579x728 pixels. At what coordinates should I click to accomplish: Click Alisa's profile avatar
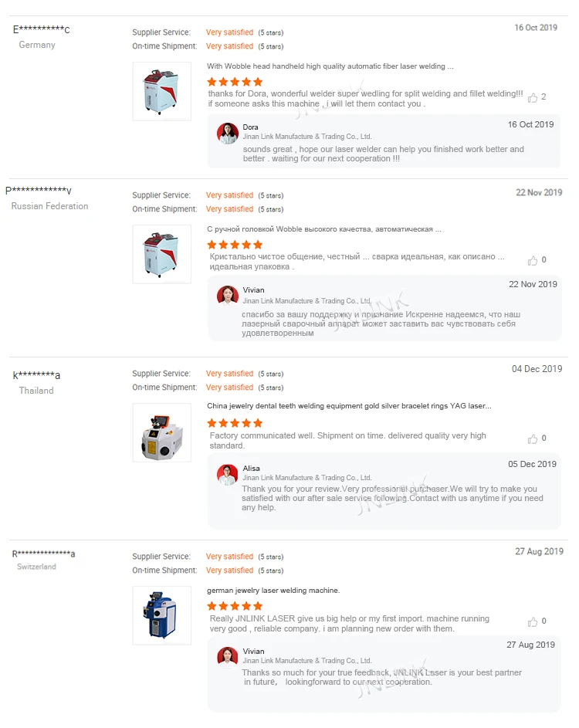(228, 474)
